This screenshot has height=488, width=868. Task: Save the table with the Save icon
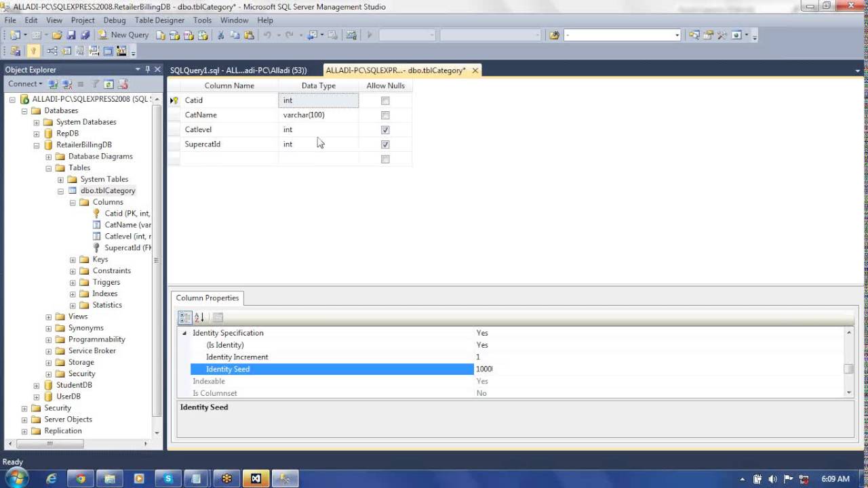coord(71,35)
